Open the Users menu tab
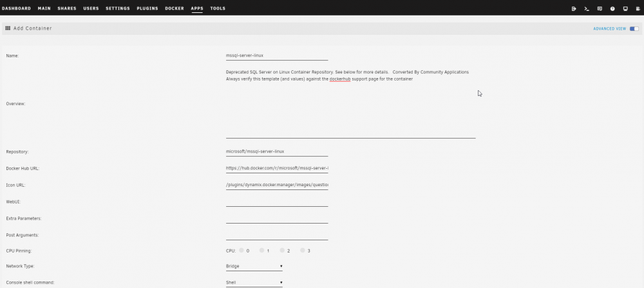 pos(91,8)
